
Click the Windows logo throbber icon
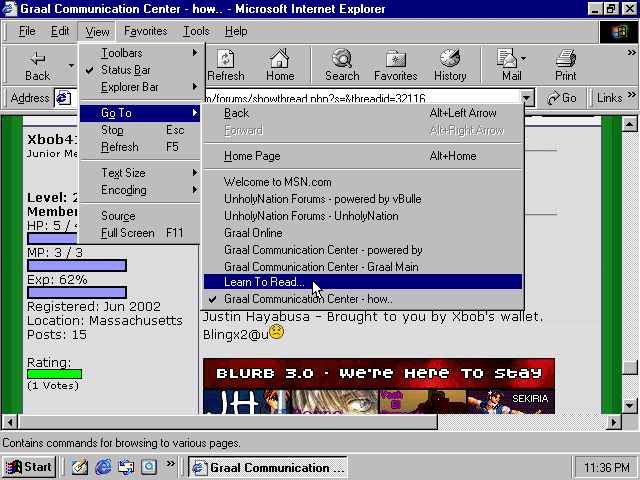618,31
